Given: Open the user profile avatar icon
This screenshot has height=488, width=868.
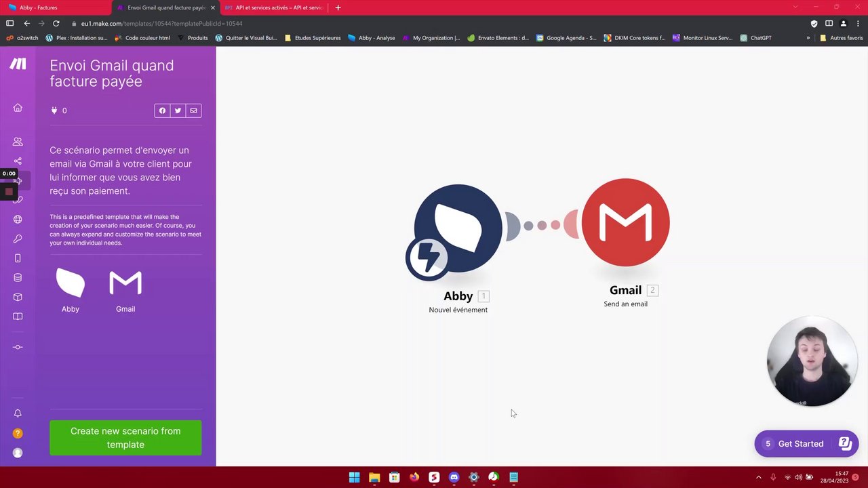Looking at the screenshot, I should tap(18, 453).
